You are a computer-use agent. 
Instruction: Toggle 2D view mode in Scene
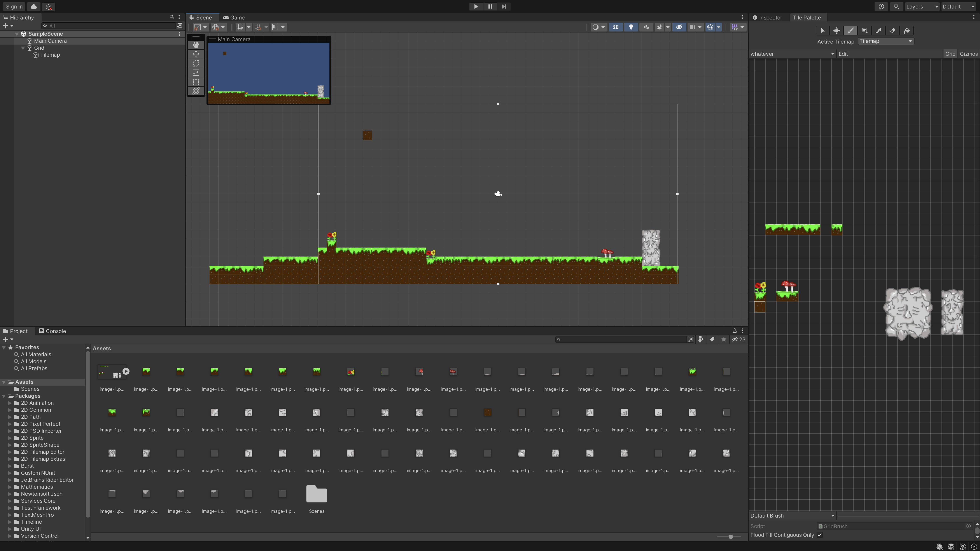[615, 27]
